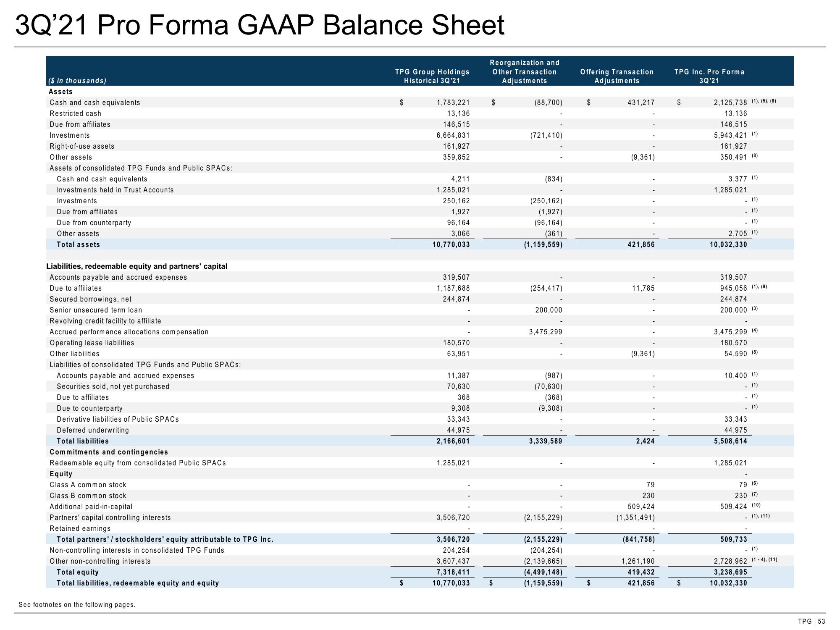Screen dimensions: 840x630
Task: Select the 'TPG Group Holdings Historical 3Q'21' column header
Action: click(432, 76)
